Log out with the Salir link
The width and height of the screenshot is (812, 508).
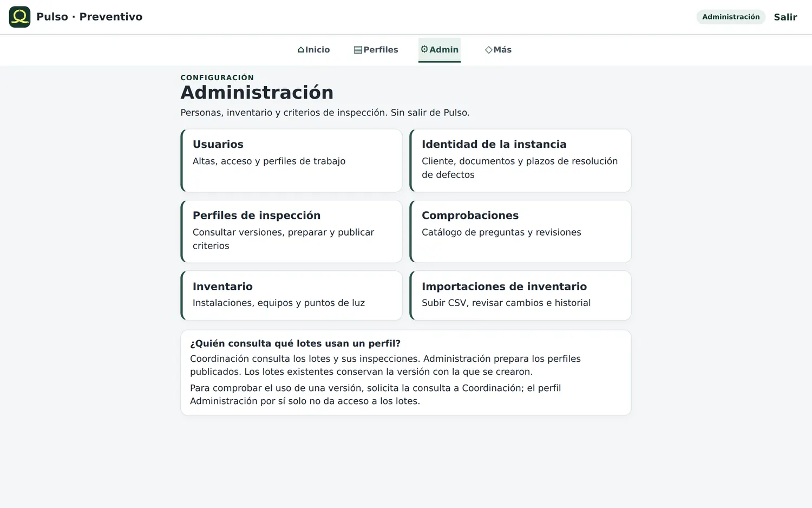(785, 17)
